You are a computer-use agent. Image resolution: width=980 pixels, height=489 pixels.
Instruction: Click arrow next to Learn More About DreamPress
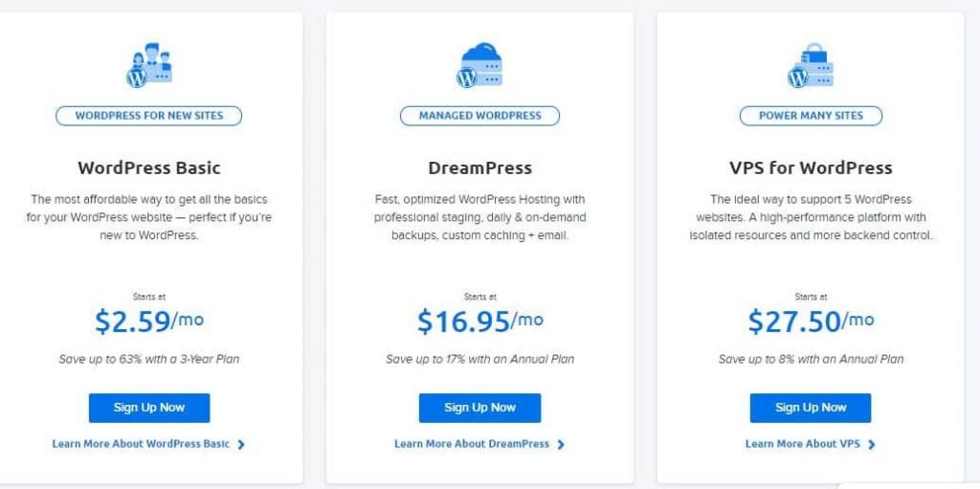tap(561, 444)
